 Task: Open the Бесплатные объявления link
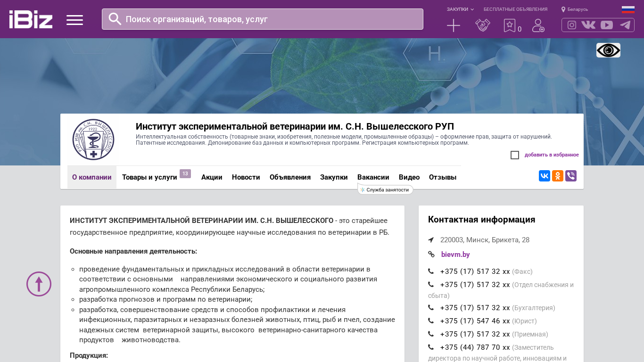(515, 9)
